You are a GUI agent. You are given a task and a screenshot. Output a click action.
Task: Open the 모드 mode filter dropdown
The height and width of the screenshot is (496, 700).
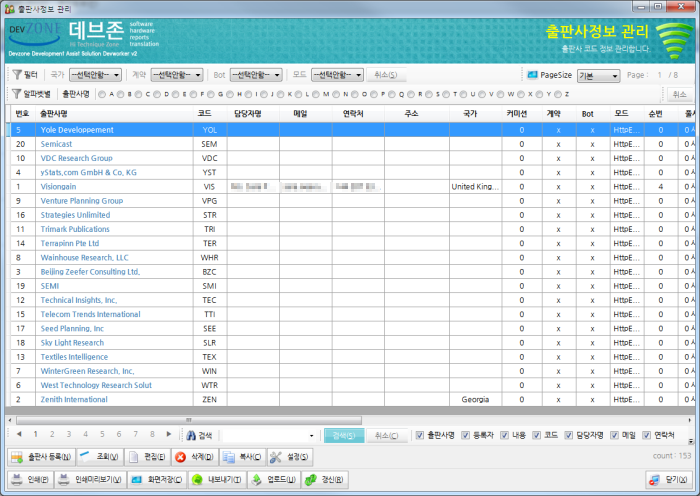tap(338, 75)
